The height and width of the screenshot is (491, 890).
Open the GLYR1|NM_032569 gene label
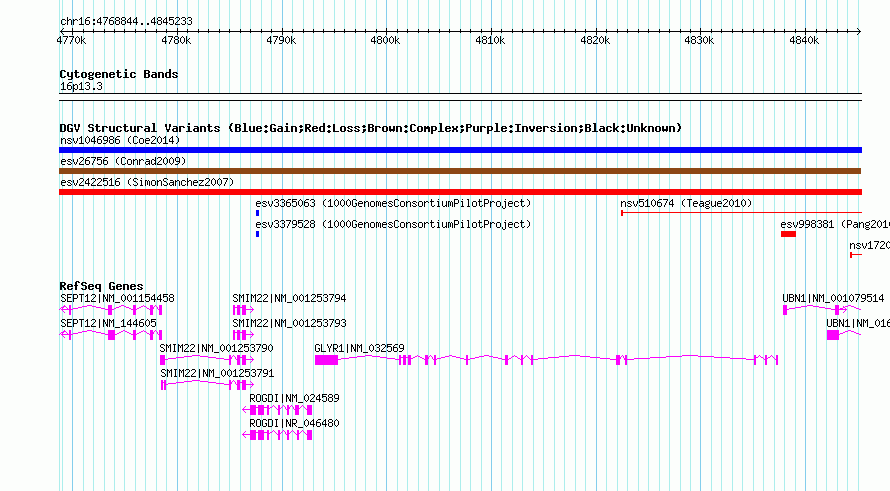coord(359,348)
